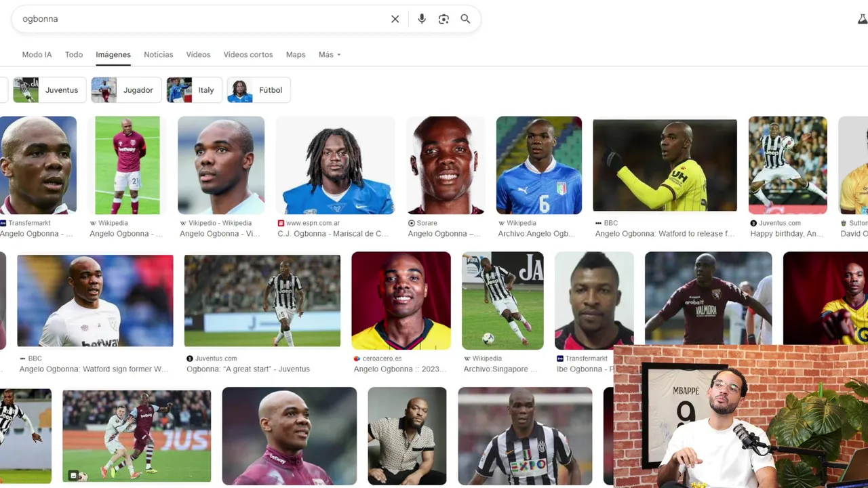Clear the search box with the X icon

pyautogui.click(x=395, y=19)
